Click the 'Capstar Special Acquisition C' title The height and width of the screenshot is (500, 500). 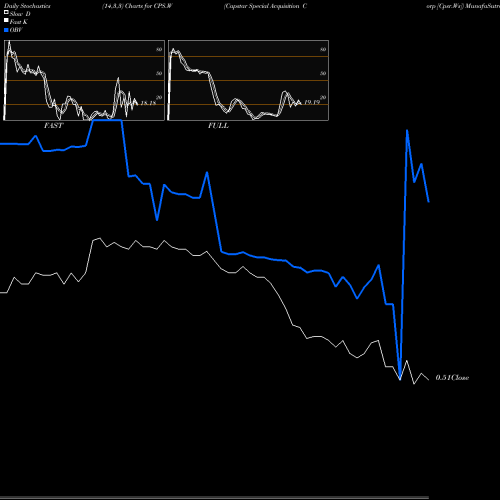(x=265, y=6)
